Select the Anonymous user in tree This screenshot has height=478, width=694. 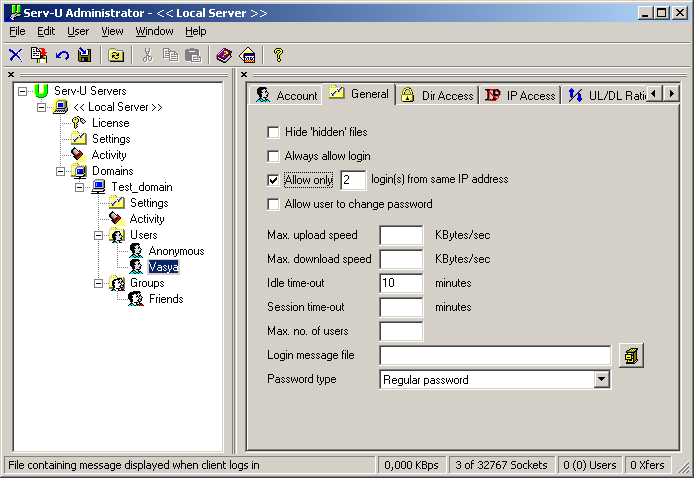pyautogui.click(x=176, y=251)
